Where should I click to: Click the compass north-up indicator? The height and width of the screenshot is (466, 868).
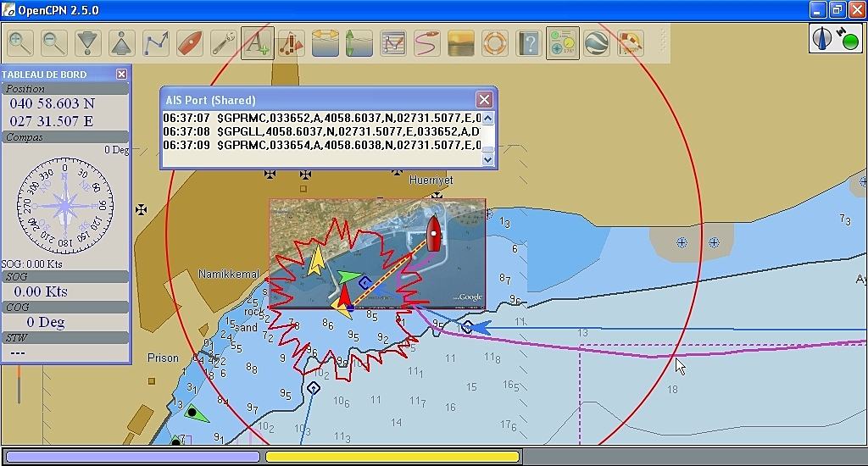click(822, 39)
